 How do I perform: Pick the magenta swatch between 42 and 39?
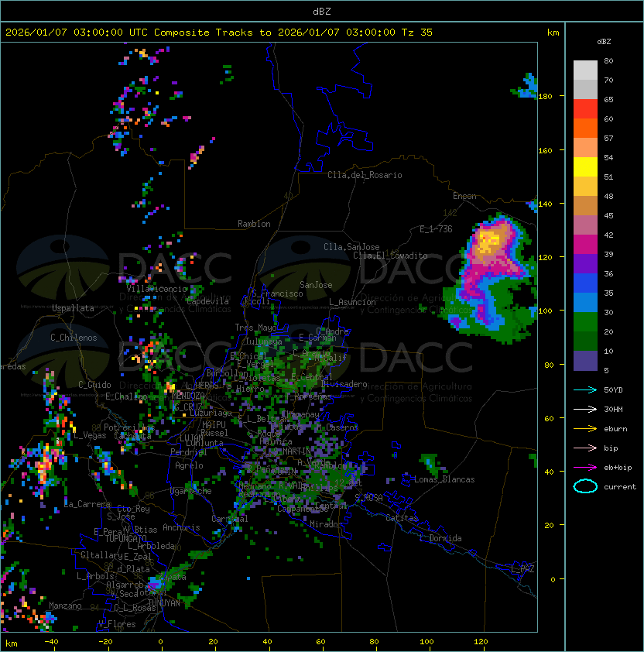[x=585, y=245]
